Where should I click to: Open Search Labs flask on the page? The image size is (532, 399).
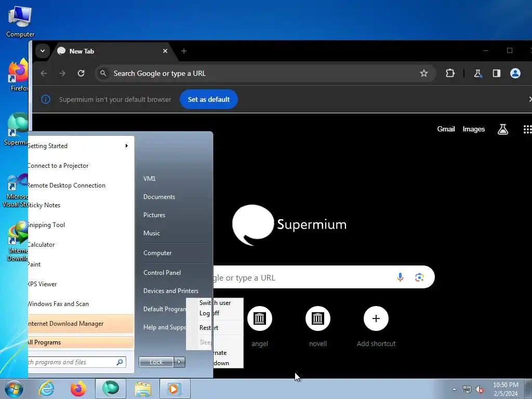tap(503, 129)
